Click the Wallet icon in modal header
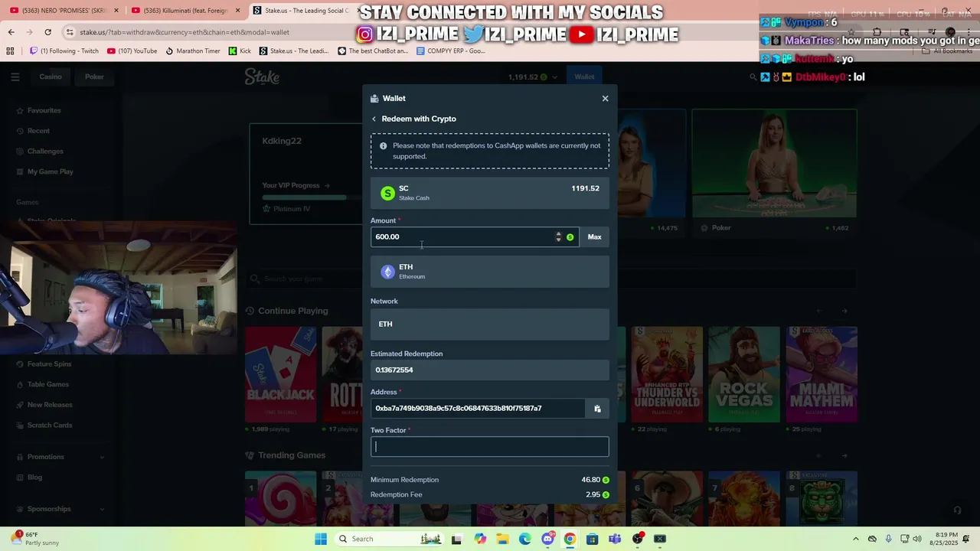This screenshot has height=551, width=980. 374,98
